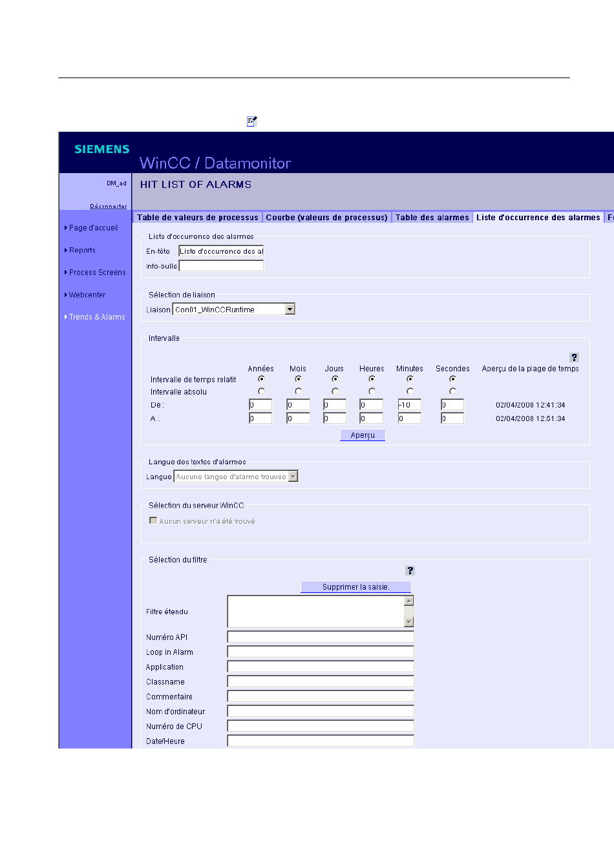The image size is (614, 868).
Task: Click the De Années value field
Action: [260, 405]
